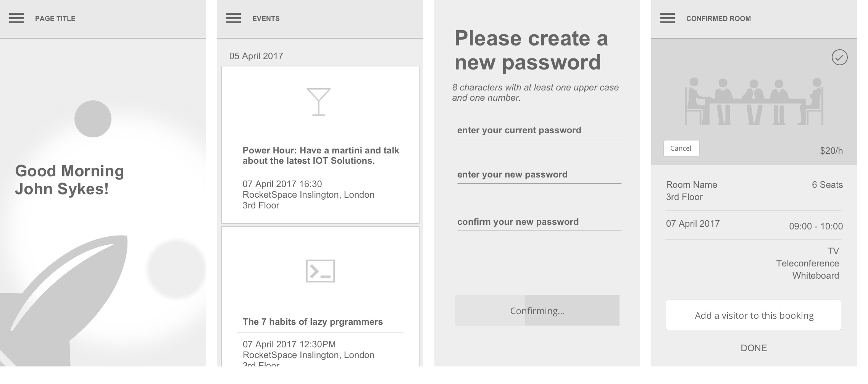The width and height of the screenshot is (868, 384).
Task: Click the Confirming progress button
Action: coord(537,310)
